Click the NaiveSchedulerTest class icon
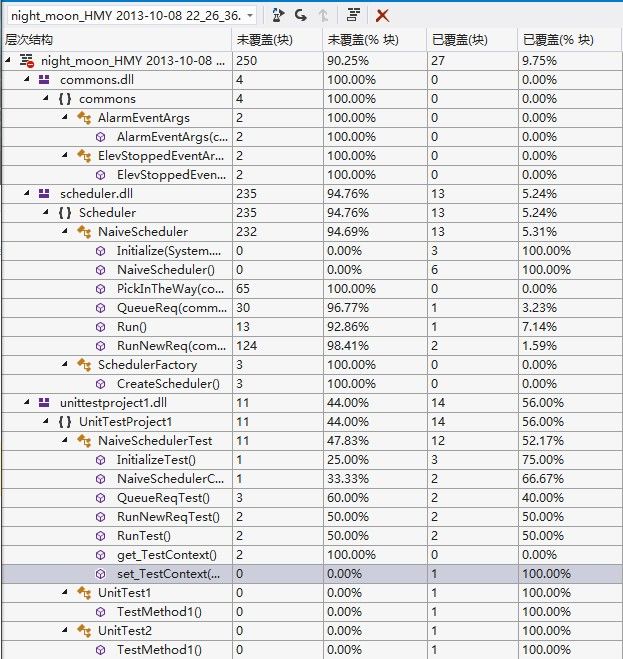Image resolution: width=623 pixels, height=659 pixels. coord(84,441)
